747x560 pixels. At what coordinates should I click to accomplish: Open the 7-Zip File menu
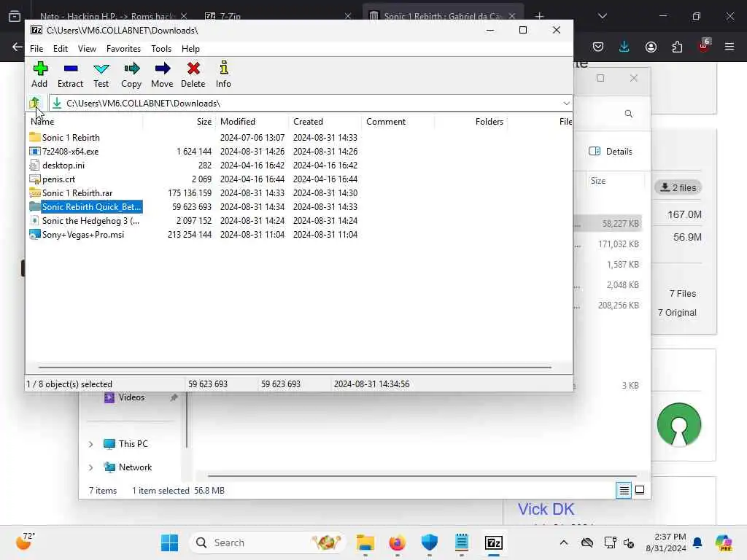(36, 49)
